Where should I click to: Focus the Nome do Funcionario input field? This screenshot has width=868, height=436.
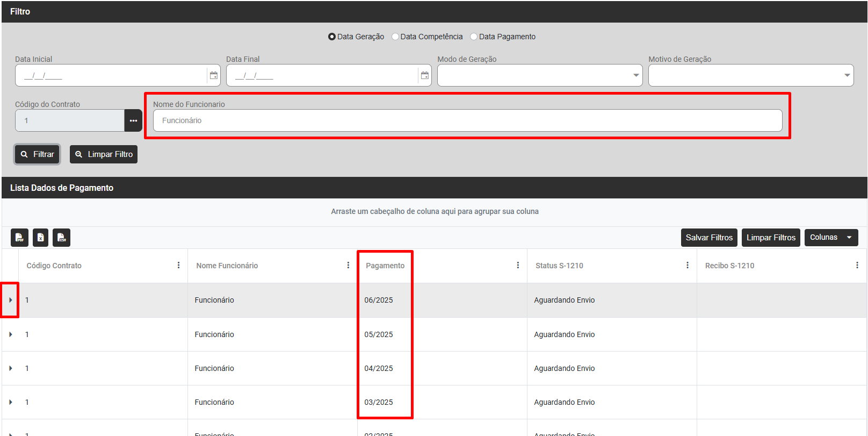(x=467, y=120)
